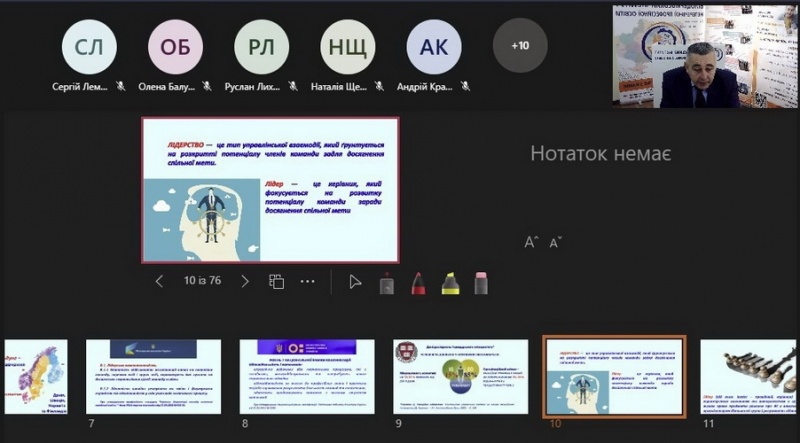Click the '10 із 76' slide counter
Screen dimensions: 800x443
(203, 281)
